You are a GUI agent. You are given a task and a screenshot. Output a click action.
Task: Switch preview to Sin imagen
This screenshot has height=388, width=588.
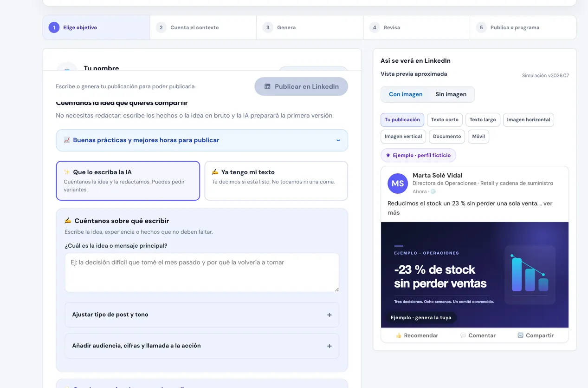point(451,94)
